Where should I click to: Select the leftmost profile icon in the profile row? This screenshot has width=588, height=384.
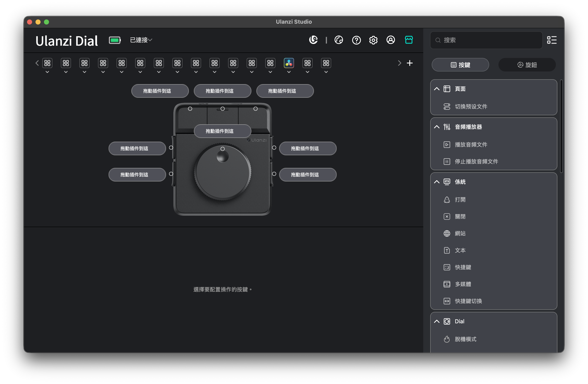tap(47, 63)
